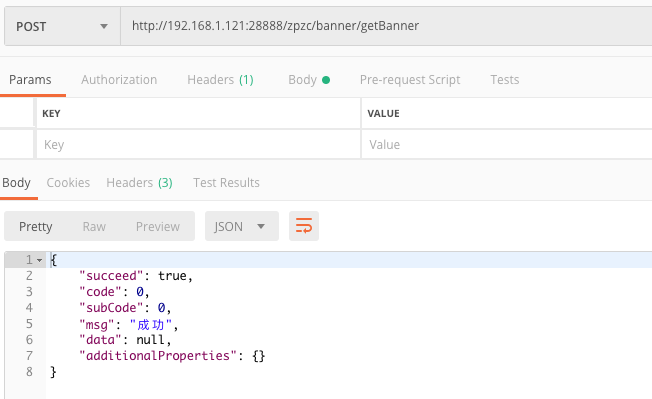Click the Value parameter input field
Screen dimensions: 652x399
click(x=507, y=144)
